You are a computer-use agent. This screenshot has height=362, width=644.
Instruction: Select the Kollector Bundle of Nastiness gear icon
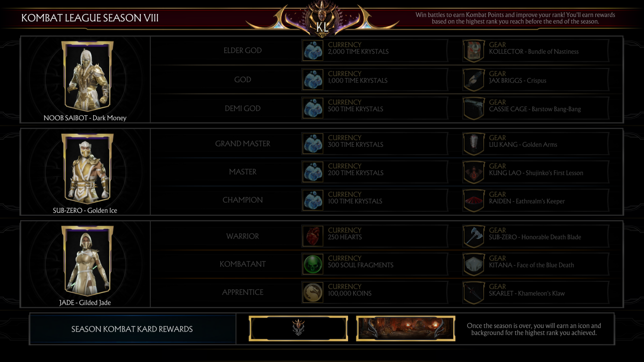(474, 51)
